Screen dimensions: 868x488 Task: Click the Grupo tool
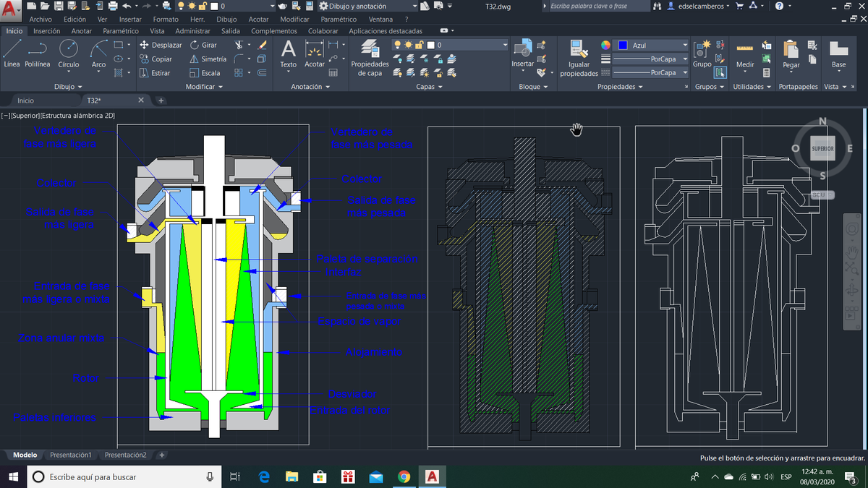pos(702,53)
